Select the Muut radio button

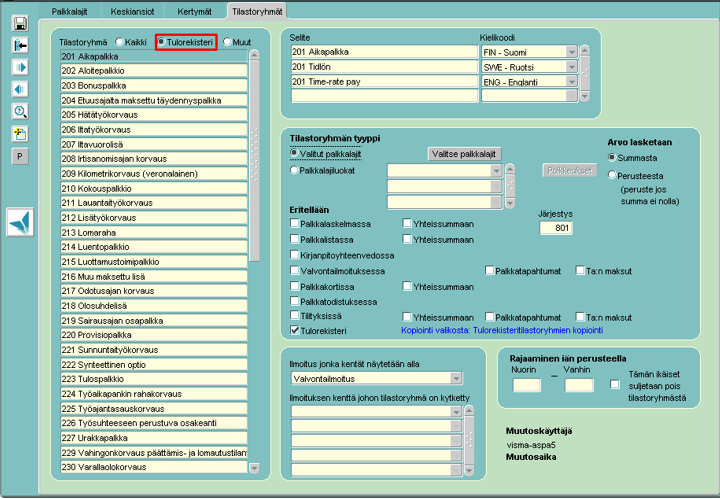pyautogui.click(x=227, y=42)
